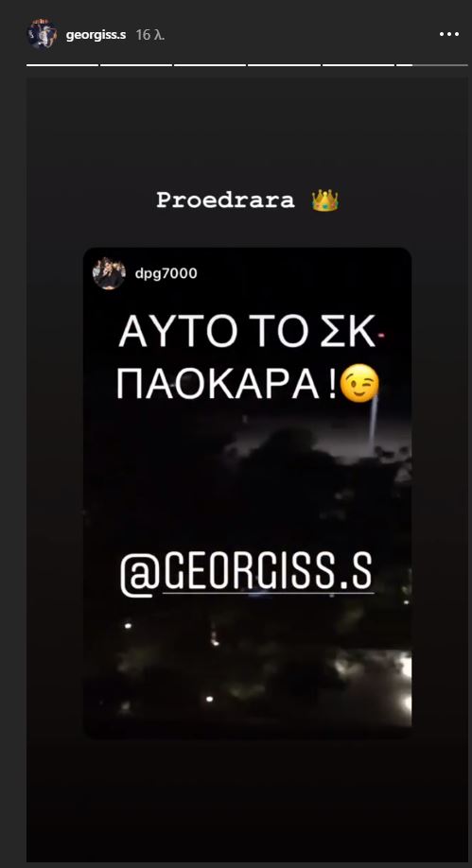Viewport: 472px width, 868px height.
Task: Click the 16 λ. story timestamp
Action: (x=150, y=35)
